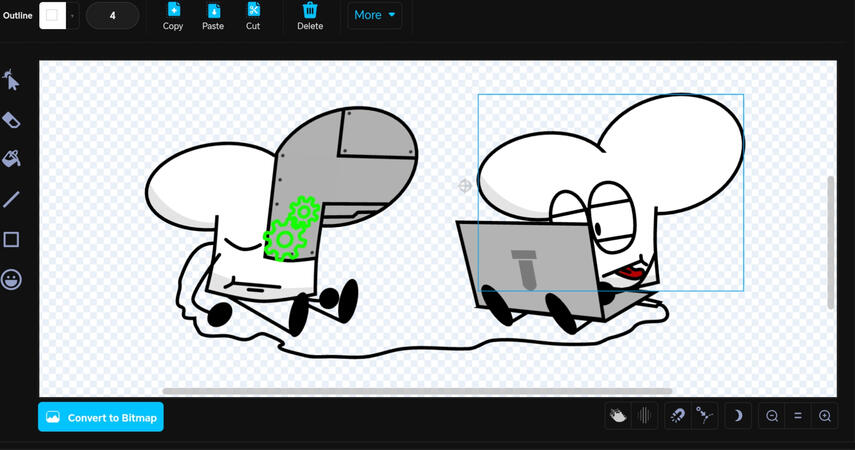Expand the Outline color dropdown arrow
Screen dimensions: 855x450
point(72,16)
